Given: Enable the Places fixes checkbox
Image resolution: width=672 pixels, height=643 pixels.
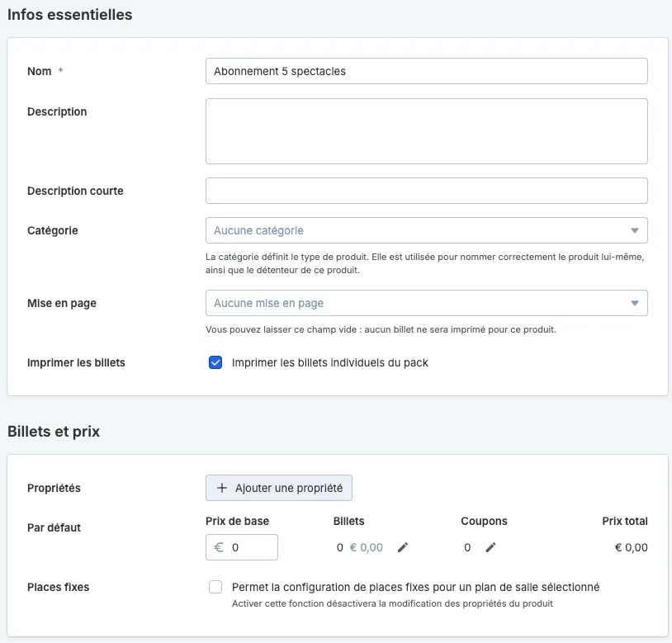Looking at the screenshot, I should click(x=215, y=587).
